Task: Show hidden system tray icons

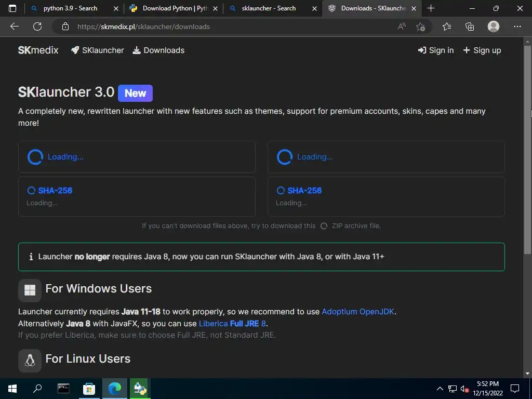Action: [440, 389]
